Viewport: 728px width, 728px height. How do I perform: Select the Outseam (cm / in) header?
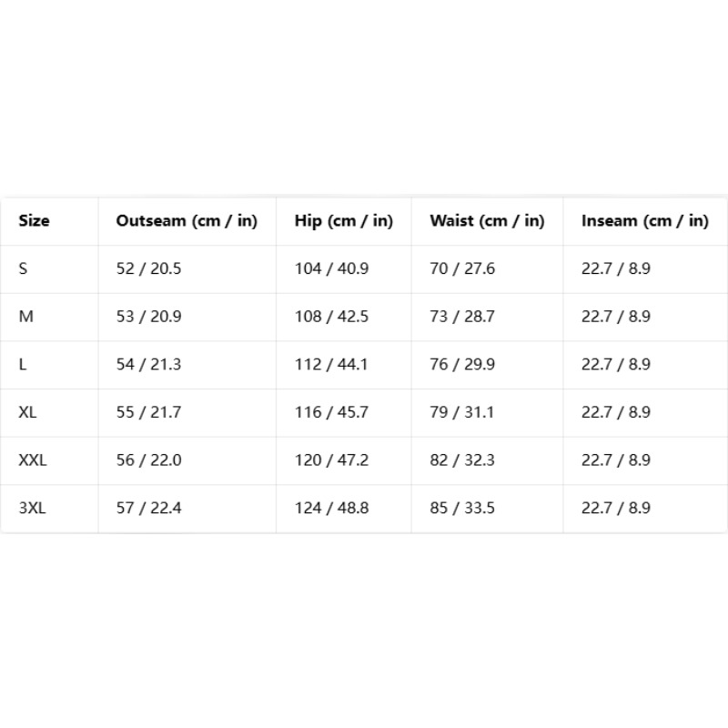pyautogui.click(x=187, y=221)
